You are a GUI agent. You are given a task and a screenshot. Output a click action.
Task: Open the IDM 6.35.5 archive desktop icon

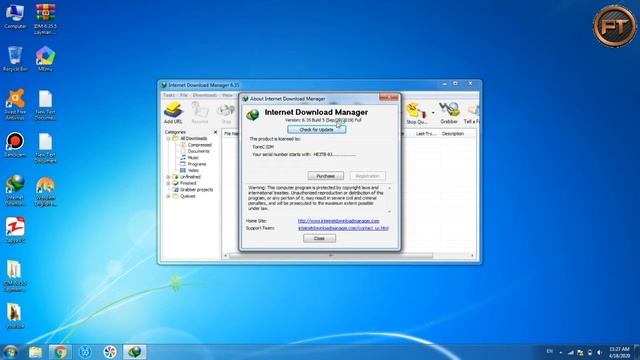(45, 19)
